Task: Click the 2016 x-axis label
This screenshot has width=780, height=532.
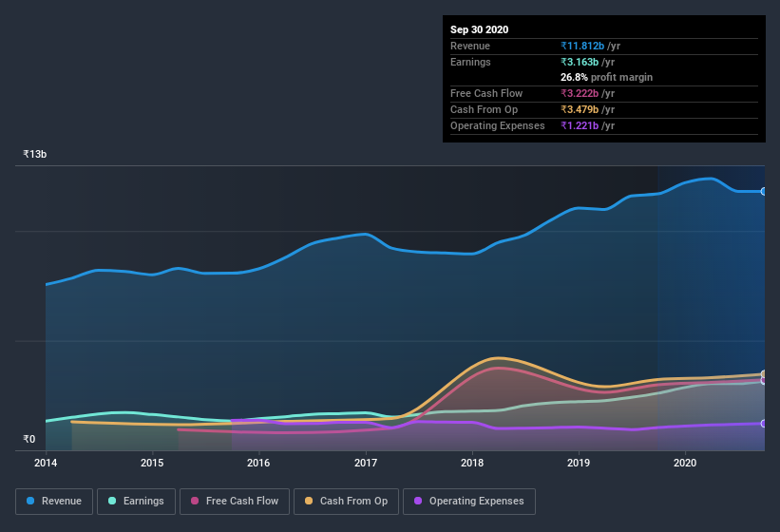Action: [258, 463]
